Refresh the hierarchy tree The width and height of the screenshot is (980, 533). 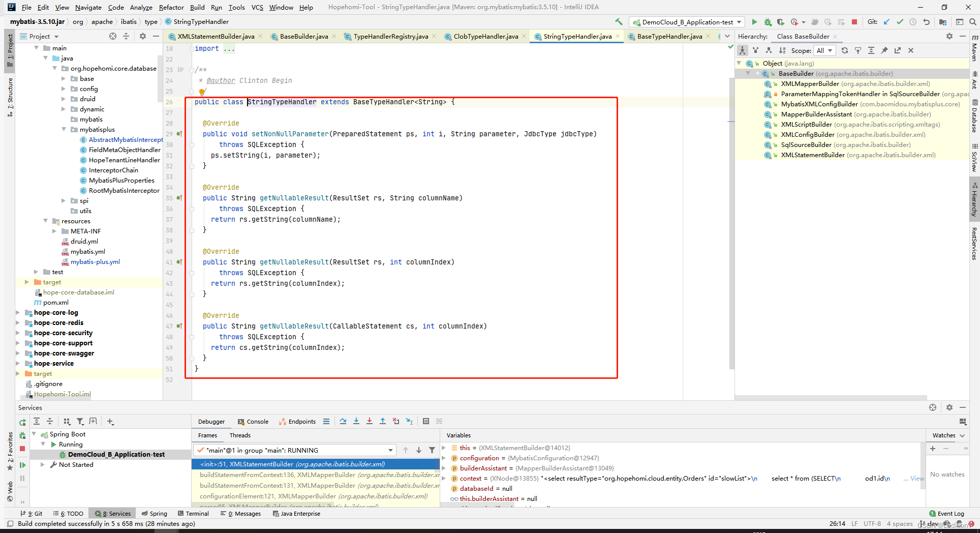pyautogui.click(x=845, y=50)
